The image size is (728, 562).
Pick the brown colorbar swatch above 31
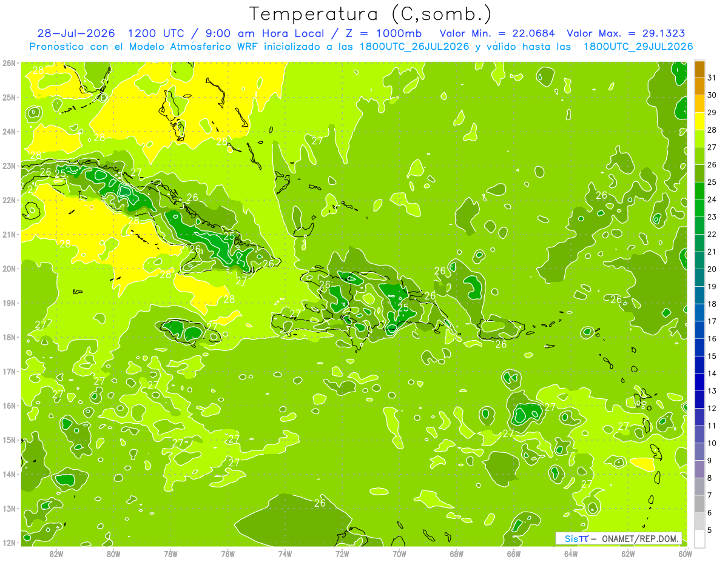tap(699, 69)
